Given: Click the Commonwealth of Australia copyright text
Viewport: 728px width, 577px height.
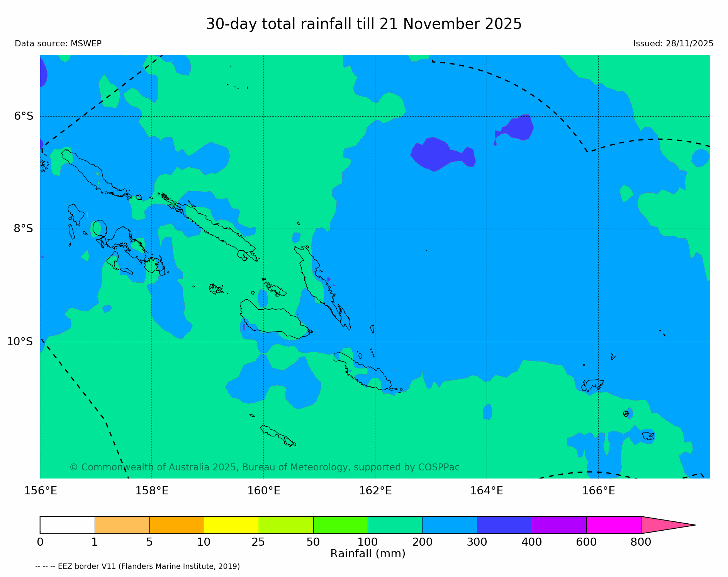Looking at the screenshot, I should [x=264, y=467].
